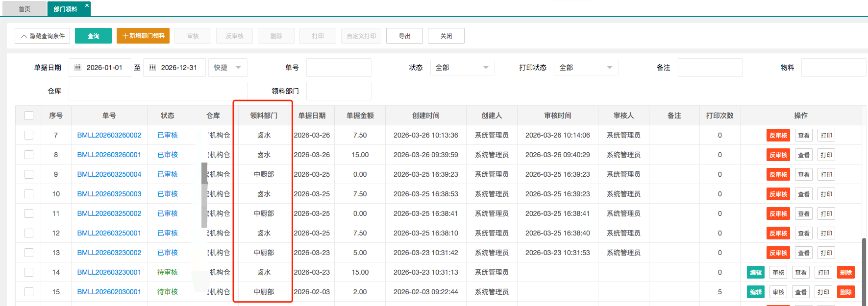The height and width of the screenshot is (306, 868).
Task: Click the toolbar 审核 button
Action: pyautogui.click(x=193, y=36)
